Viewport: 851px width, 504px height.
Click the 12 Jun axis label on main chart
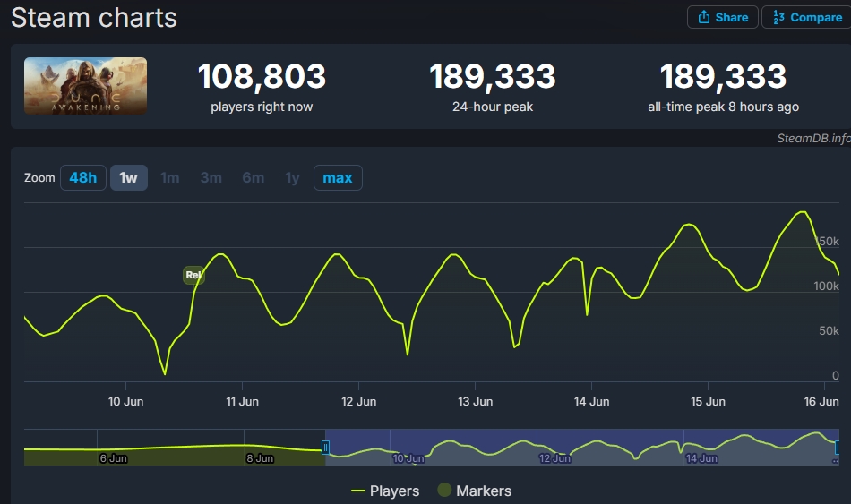358,401
